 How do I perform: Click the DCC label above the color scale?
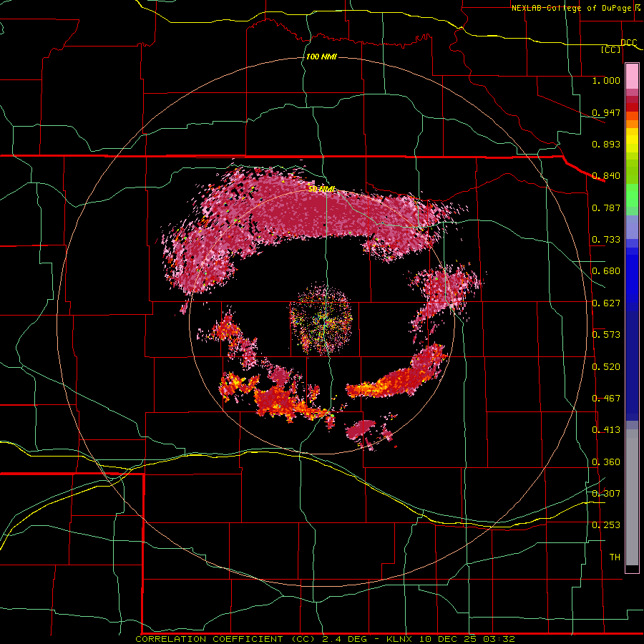pos(628,43)
